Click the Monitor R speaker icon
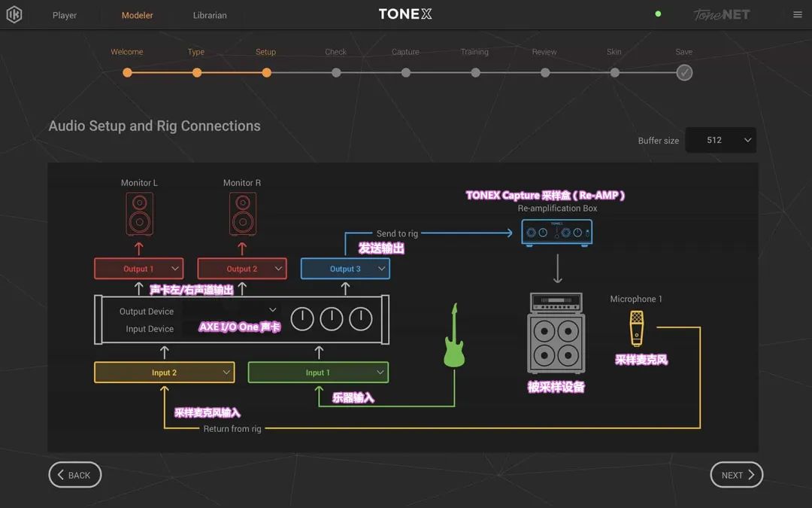The width and height of the screenshot is (812, 508). tap(242, 214)
